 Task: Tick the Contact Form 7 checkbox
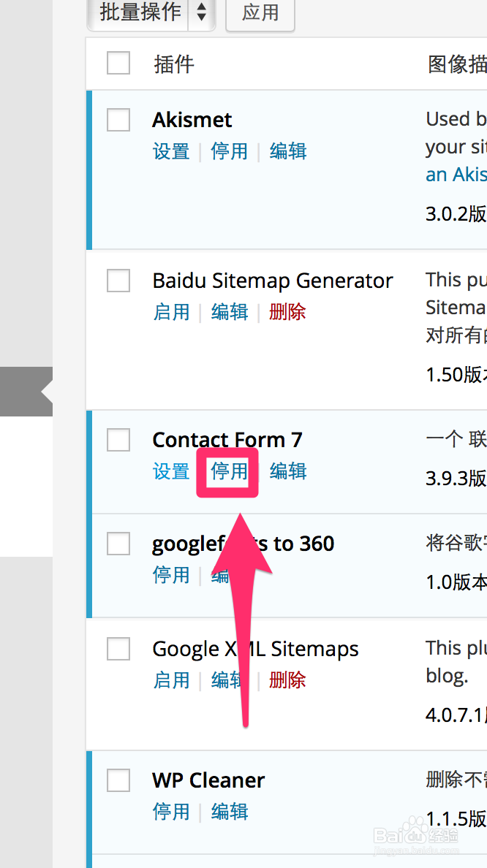coord(118,440)
